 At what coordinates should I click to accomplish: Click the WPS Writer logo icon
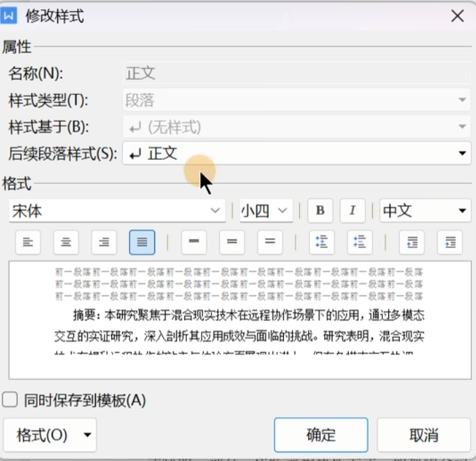coord(9,16)
